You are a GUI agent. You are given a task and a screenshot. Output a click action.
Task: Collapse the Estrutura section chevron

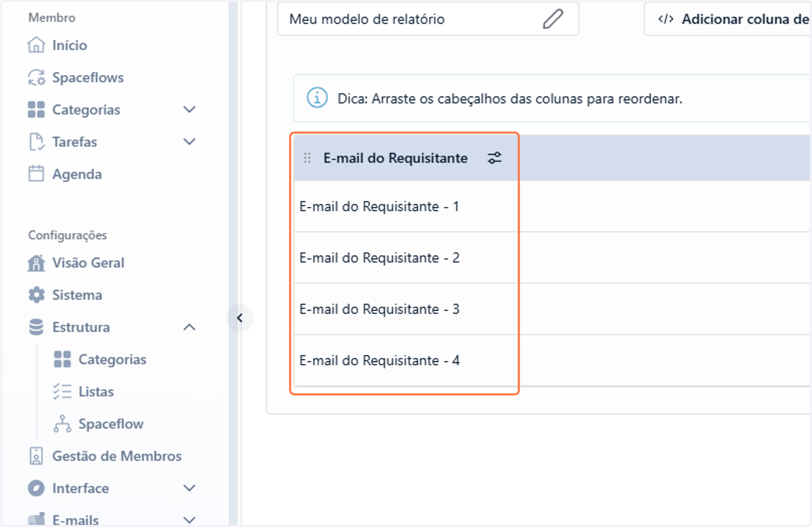pyautogui.click(x=189, y=327)
